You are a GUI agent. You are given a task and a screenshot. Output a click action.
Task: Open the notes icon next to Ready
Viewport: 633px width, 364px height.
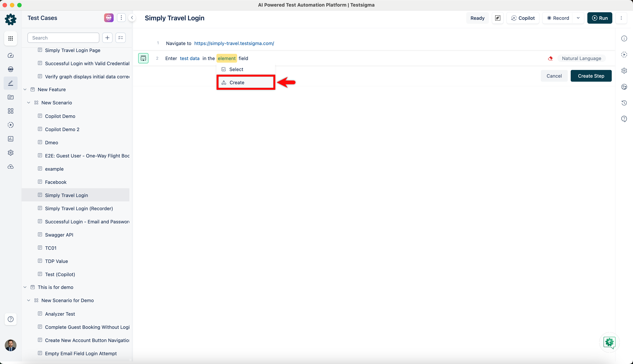tap(497, 18)
